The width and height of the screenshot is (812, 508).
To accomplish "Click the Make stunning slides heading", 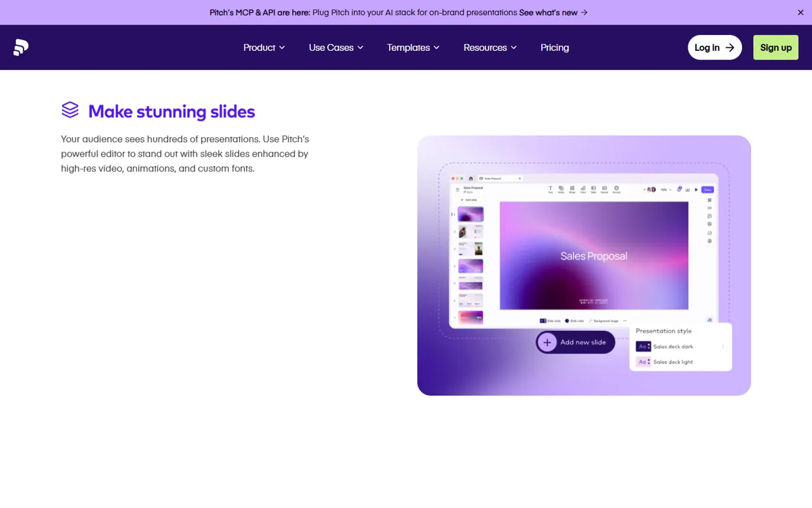I will tap(171, 112).
